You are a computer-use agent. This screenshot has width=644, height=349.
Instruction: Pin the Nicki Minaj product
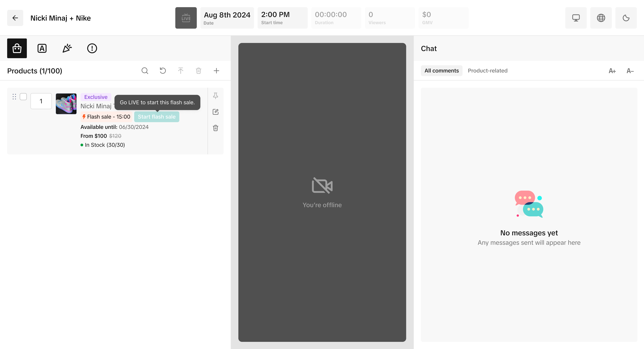[x=215, y=96]
